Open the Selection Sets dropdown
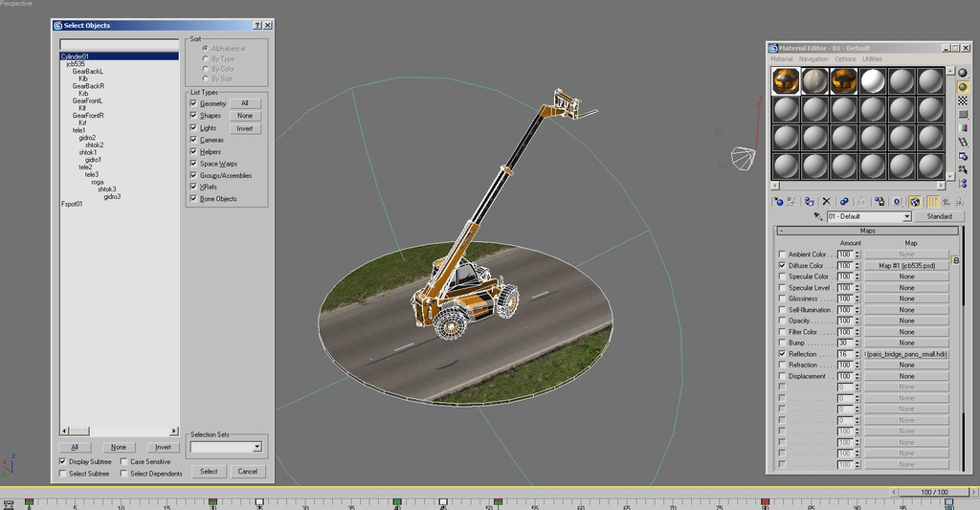The image size is (980, 510). coord(256,447)
